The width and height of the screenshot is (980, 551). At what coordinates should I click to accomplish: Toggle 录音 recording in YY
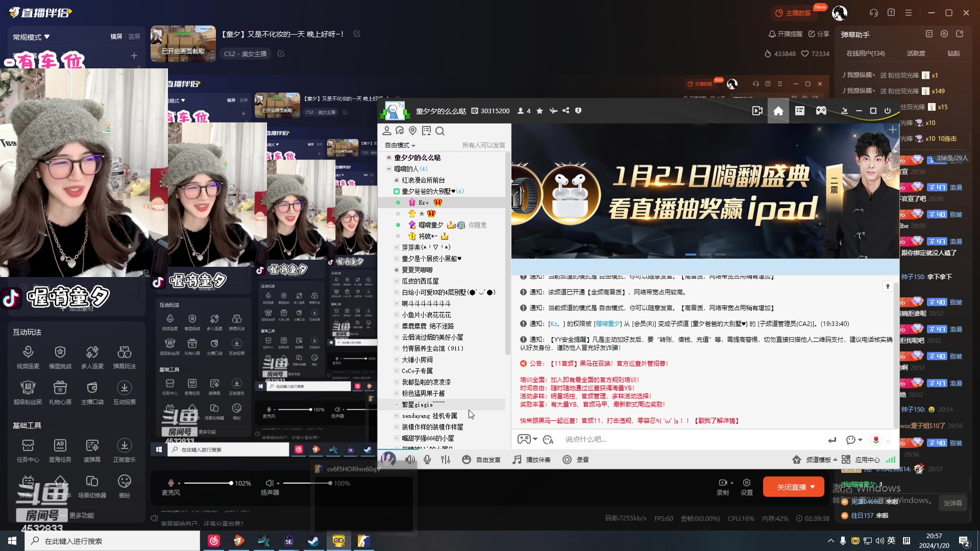(576, 460)
